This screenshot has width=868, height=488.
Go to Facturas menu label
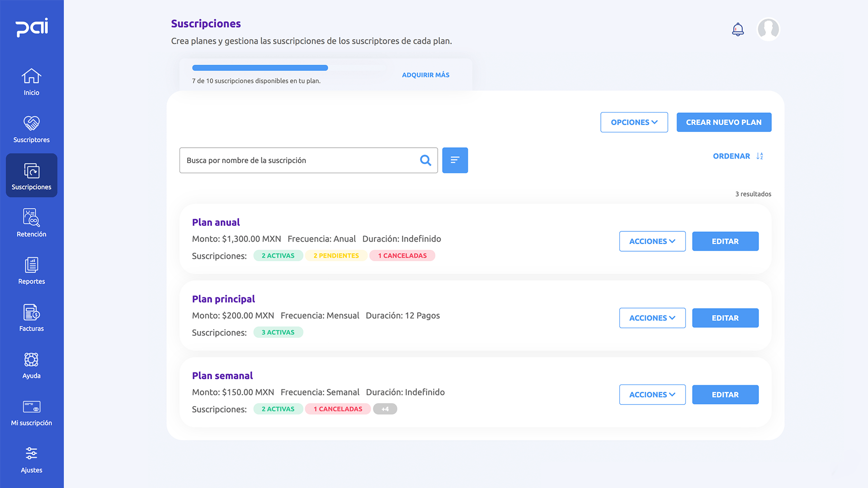tap(32, 328)
